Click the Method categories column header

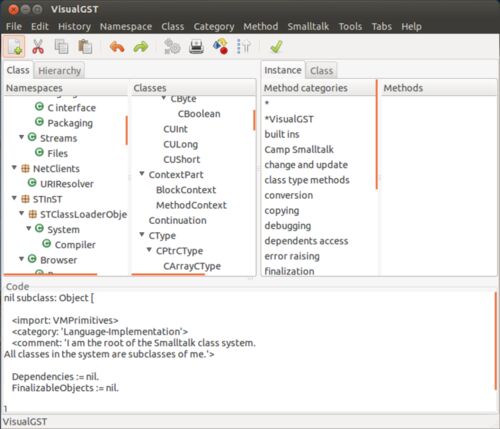click(x=318, y=88)
